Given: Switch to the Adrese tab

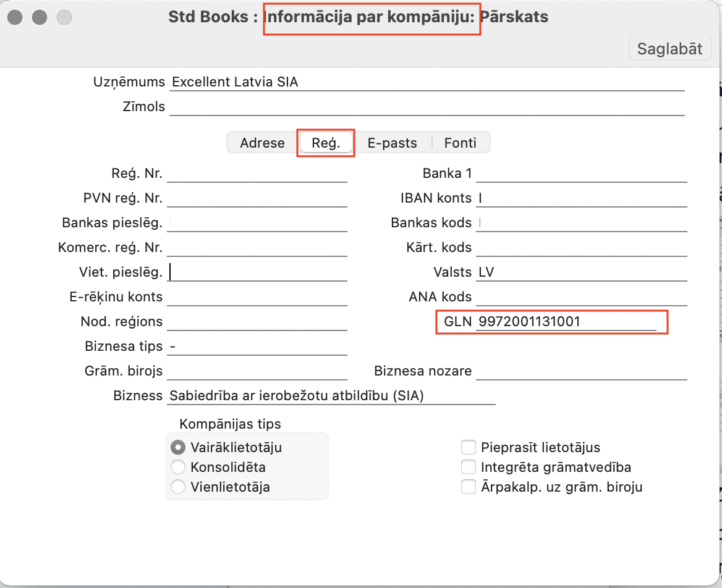Looking at the screenshot, I should coord(262,143).
